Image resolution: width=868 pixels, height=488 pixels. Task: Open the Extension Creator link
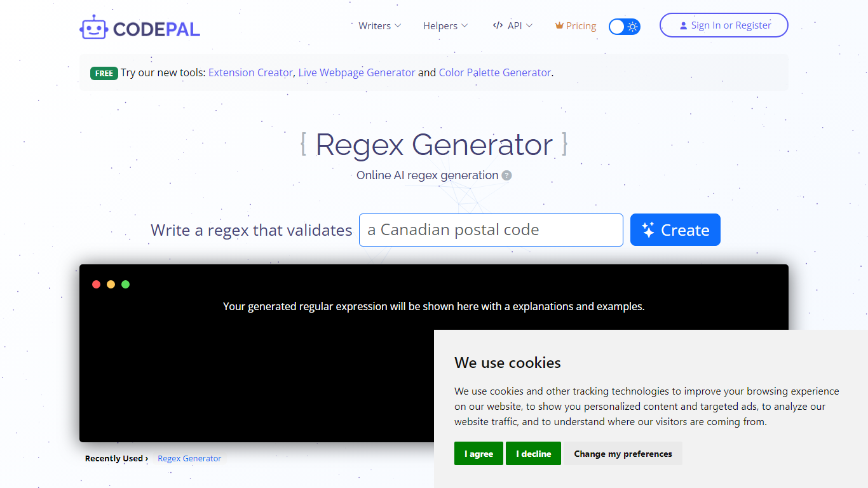[250, 72]
